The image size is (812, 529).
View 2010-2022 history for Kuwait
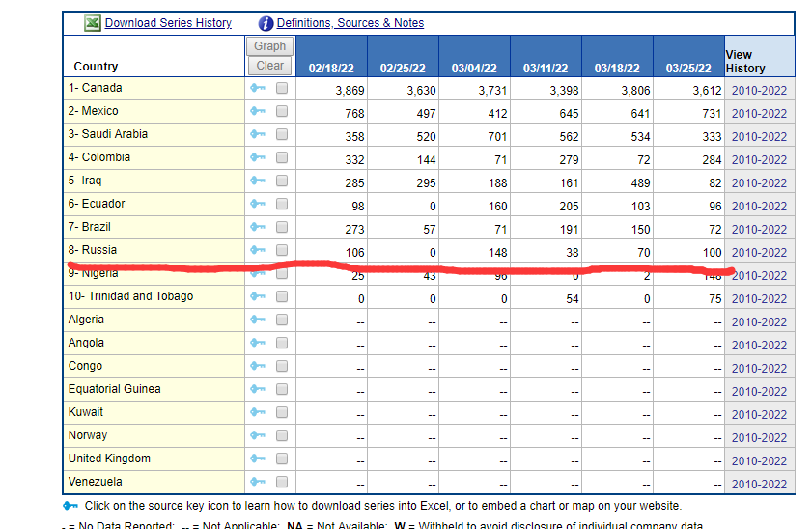coord(759,414)
